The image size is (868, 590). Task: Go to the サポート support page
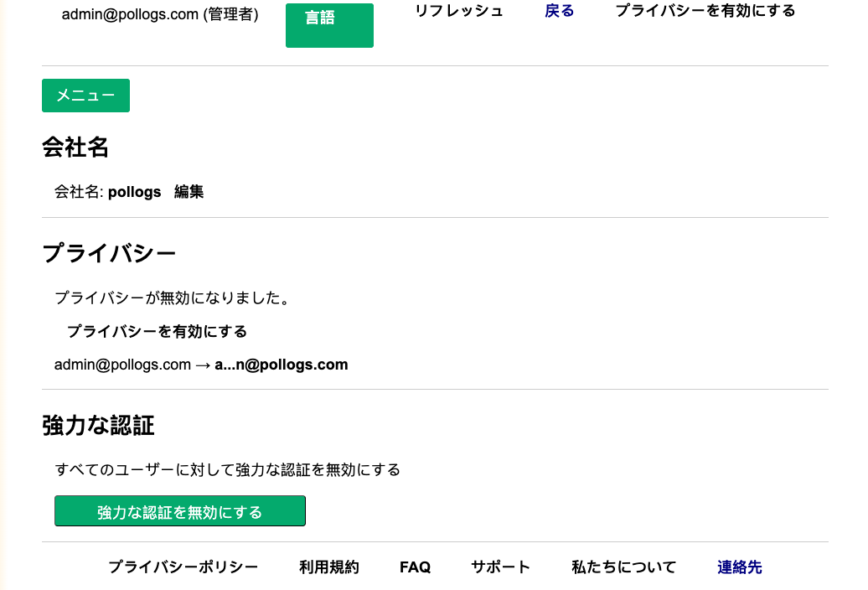pyautogui.click(x=500, y=567)
